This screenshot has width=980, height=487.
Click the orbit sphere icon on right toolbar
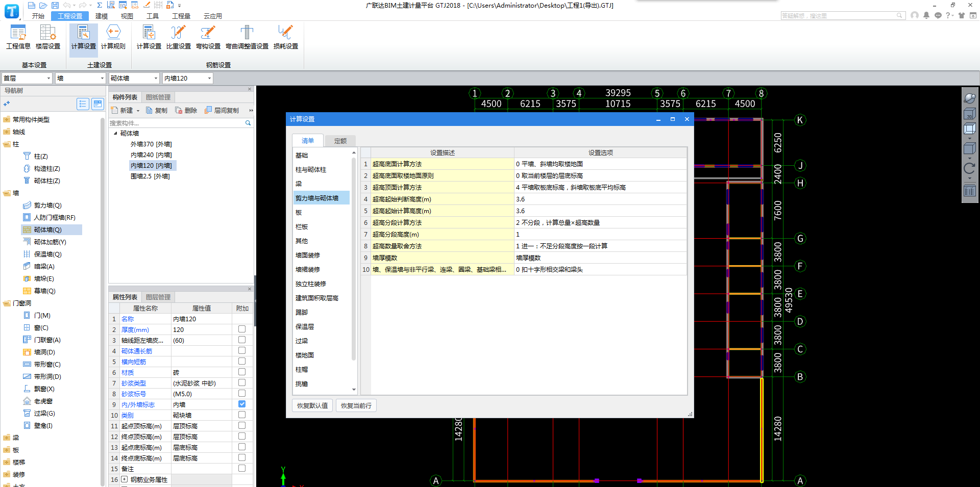click(x=969, y=98)
